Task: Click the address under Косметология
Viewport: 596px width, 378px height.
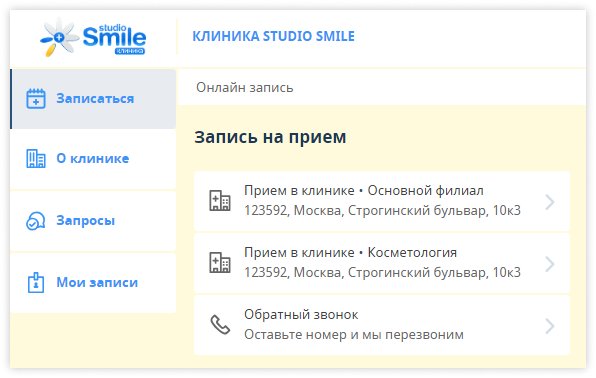Action: (x=382, y=272)
